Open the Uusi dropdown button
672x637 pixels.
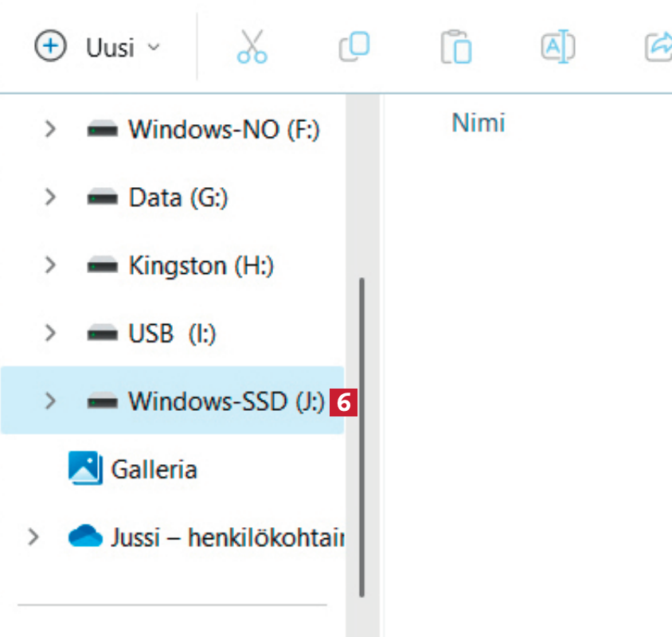(97, 47)
